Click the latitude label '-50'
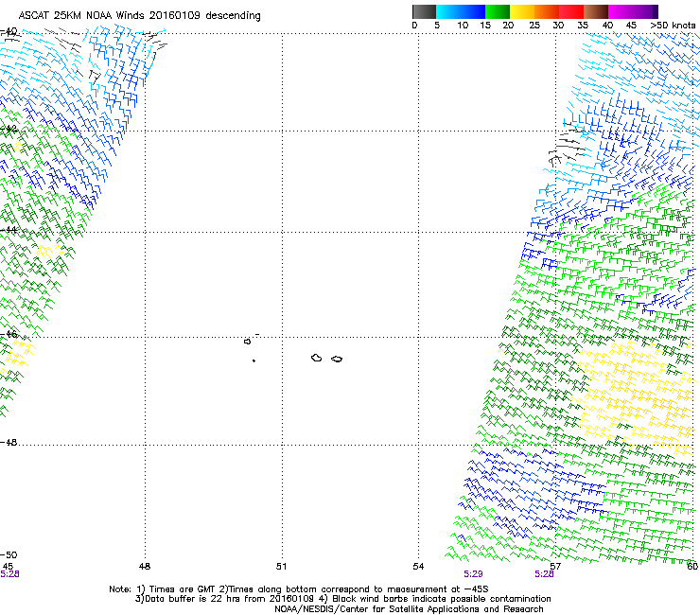The image size is (700, 615). pyautogui.click(x=9, y=554)
